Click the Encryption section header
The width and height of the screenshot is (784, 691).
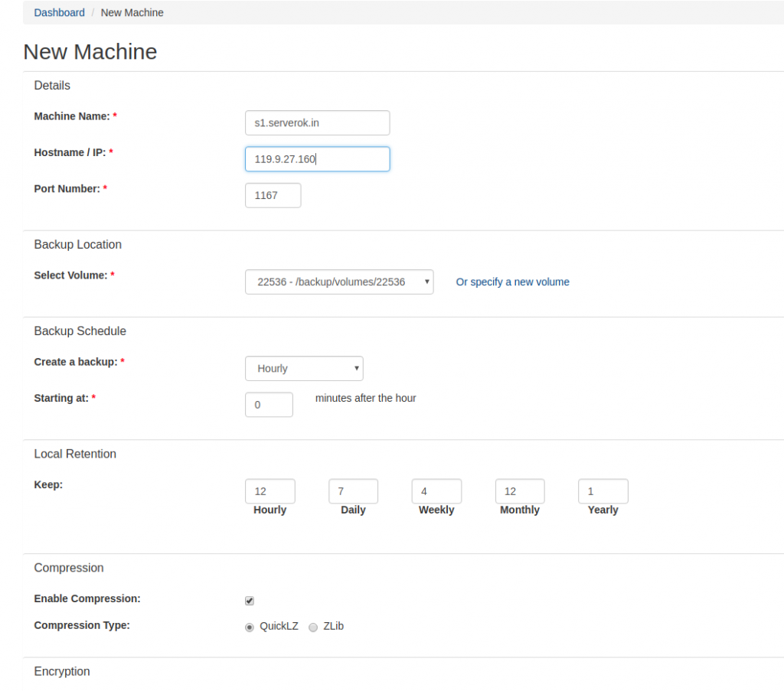(x=62, y=671)
